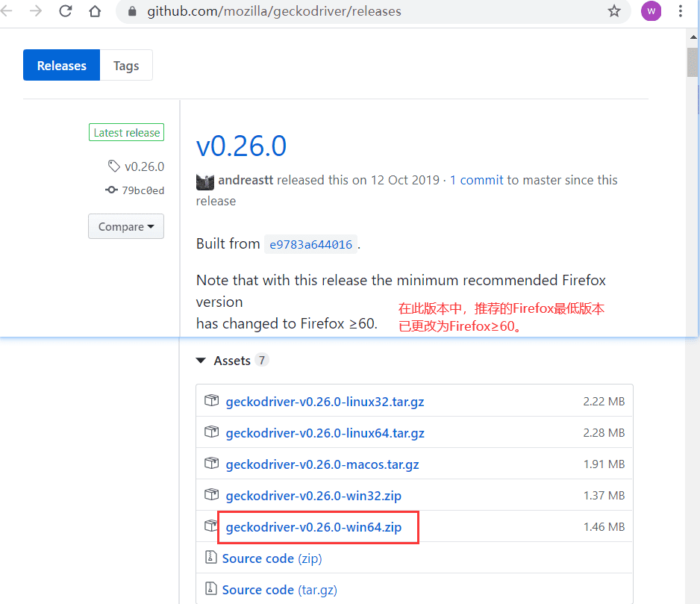Image resolution: width=700 pixels, height=604 pixels.
Task: Click the andreastt author avatar
Action: [205, 181]
